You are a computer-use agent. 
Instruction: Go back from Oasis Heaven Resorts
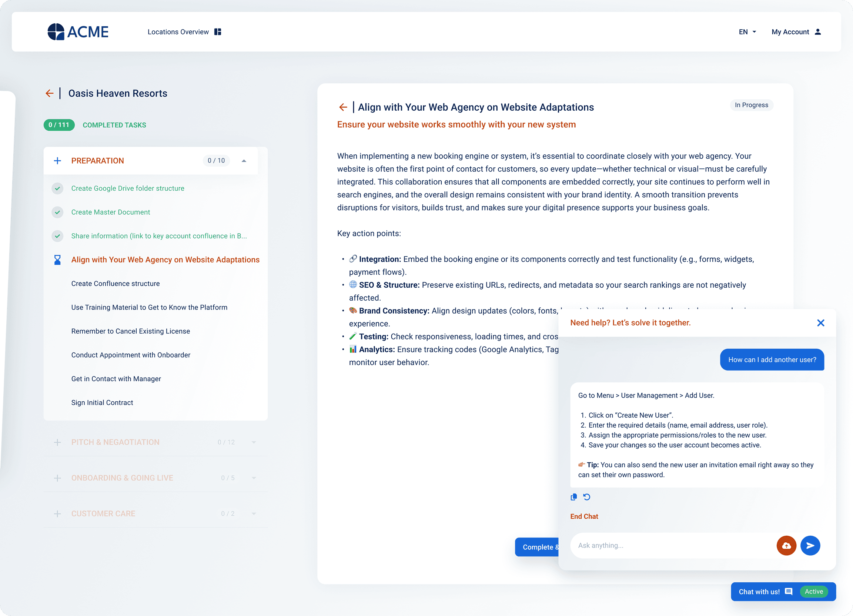(49, 93)
